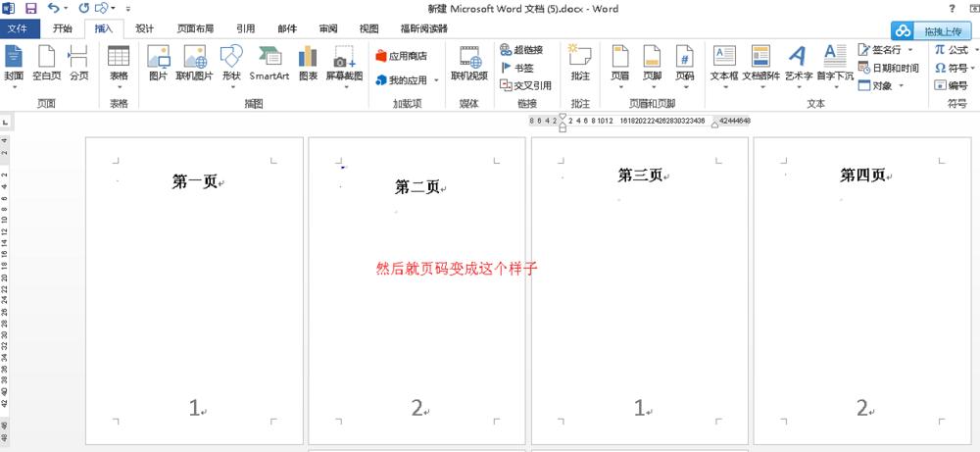
Task: Add a bookmark with 书签
Action: (x=516, y=68)
